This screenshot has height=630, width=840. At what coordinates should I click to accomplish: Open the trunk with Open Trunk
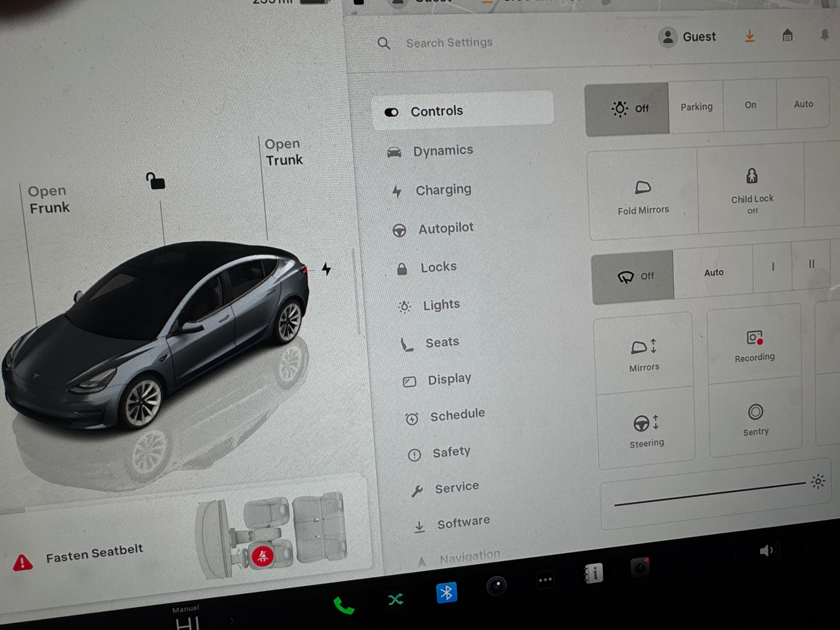tap(283, 152)
